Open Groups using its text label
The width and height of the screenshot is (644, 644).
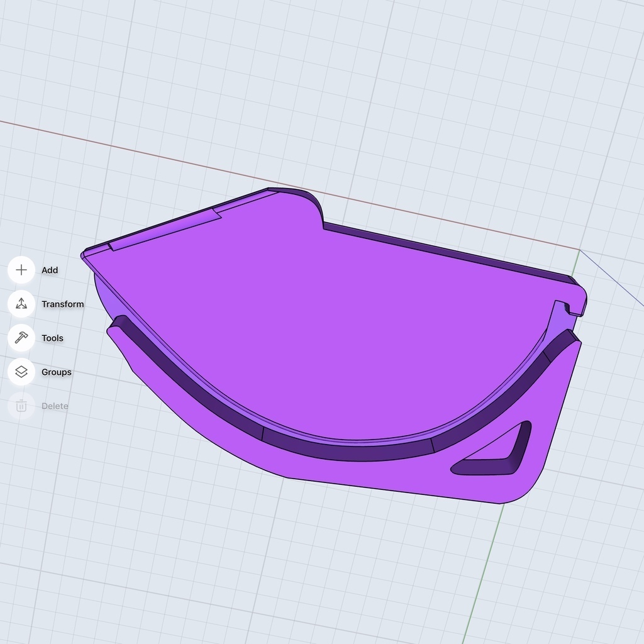56,372
